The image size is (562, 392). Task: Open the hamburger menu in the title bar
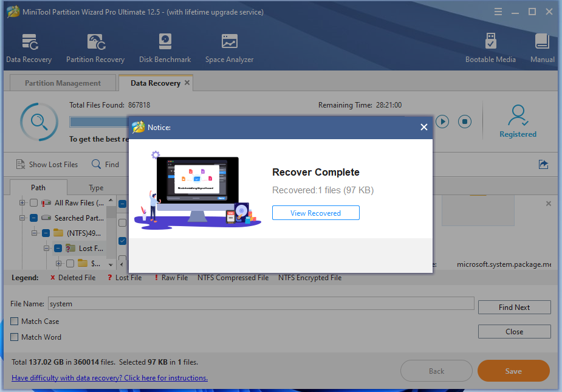pos(498,12)
